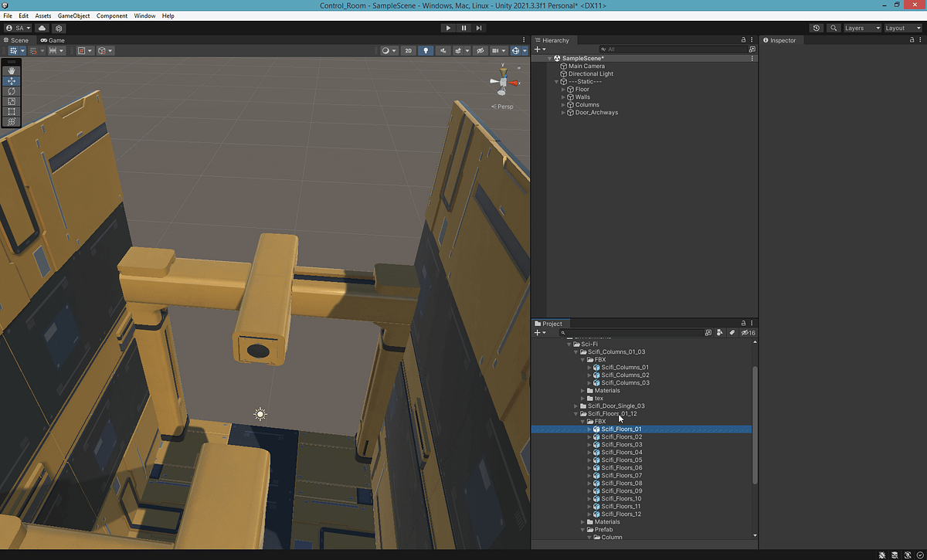Image resolution: width=927 pixels, height=560 pixels.
Task: Switch to the Game tab
Action: 53,39
